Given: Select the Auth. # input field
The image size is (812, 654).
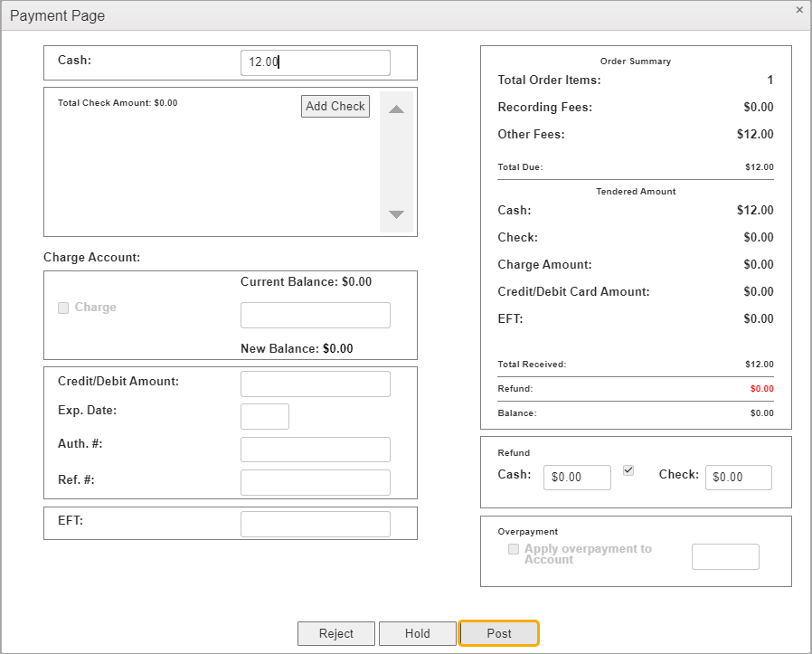Looking at the screenshot, I should click(x=315, y=450).
